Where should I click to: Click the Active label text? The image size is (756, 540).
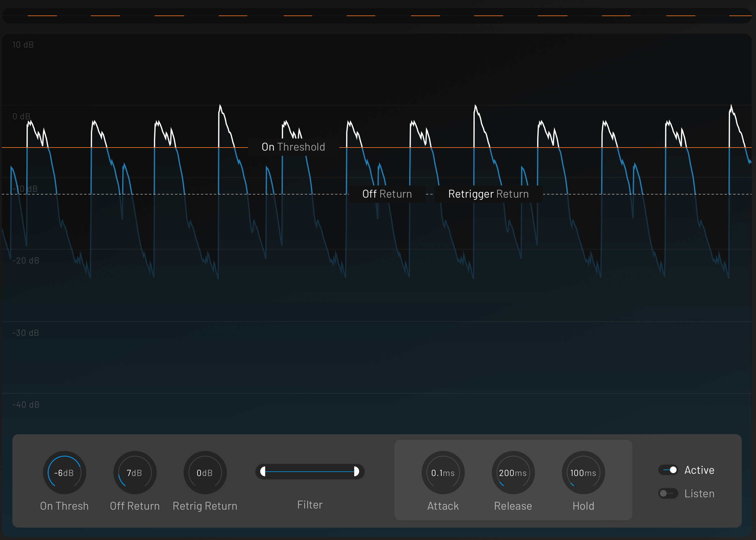[x=699, y=470]
